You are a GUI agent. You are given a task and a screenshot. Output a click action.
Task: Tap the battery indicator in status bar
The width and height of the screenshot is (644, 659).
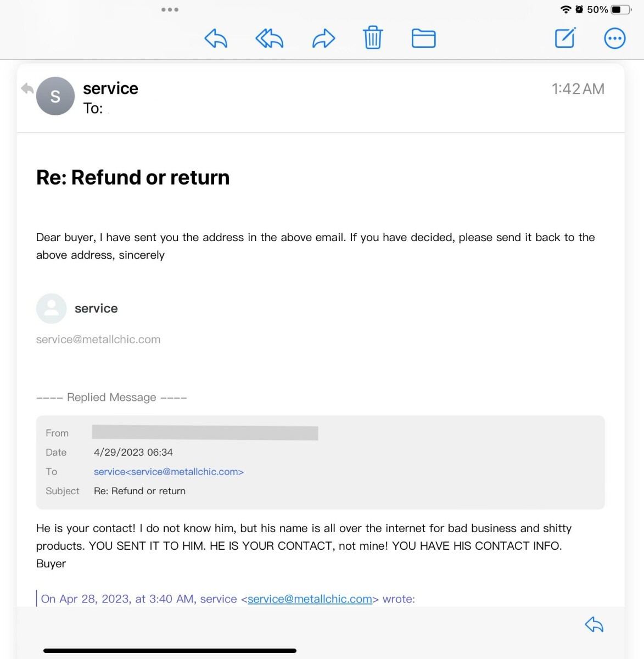621,9
